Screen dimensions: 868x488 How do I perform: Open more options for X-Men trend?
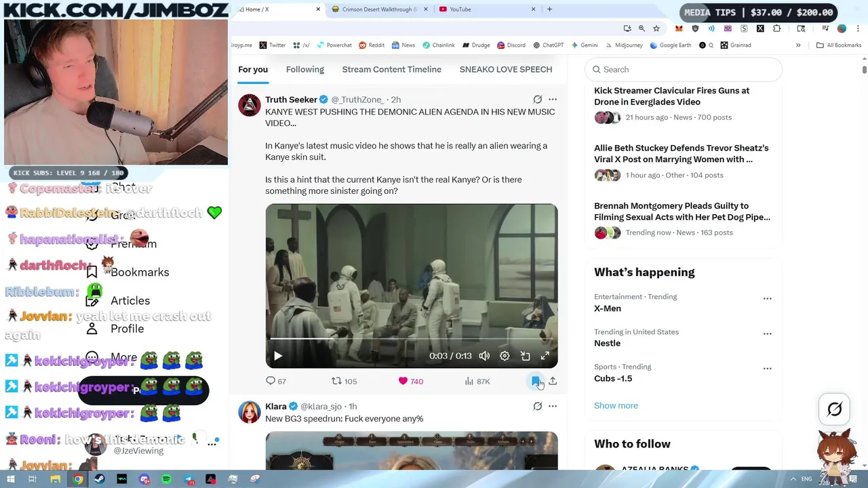767,298
